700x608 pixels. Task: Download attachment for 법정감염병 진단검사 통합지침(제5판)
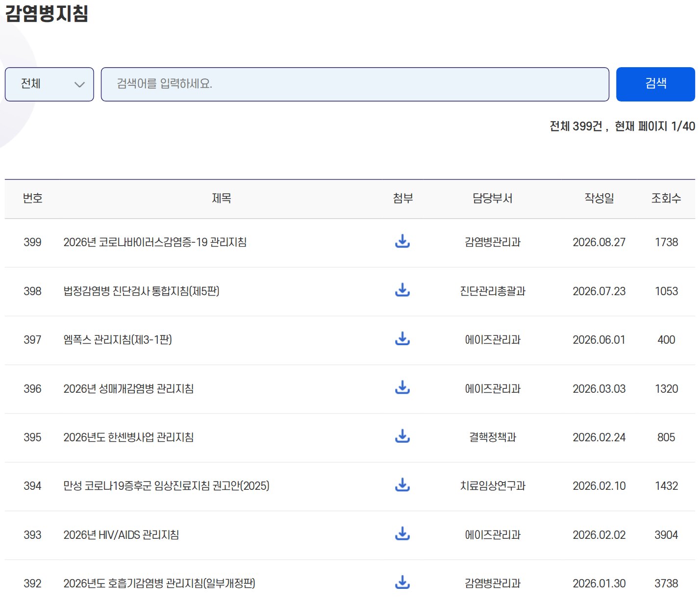tap(402, 290)
